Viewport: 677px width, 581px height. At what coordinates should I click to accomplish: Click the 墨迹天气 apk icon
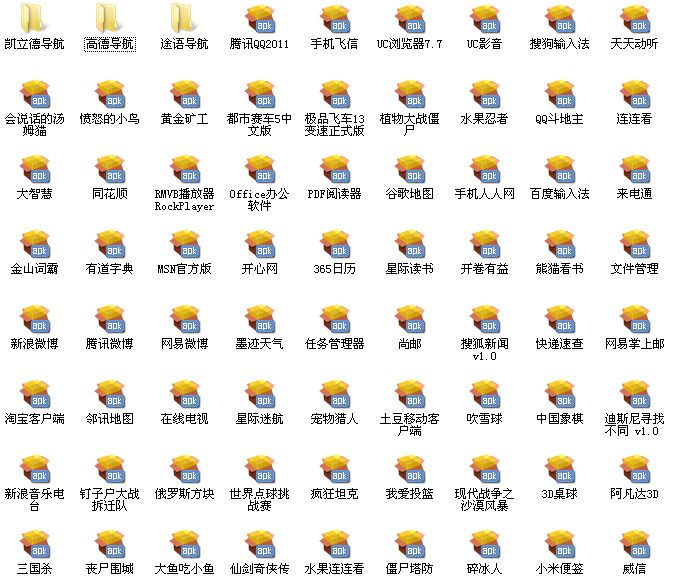coord(260,319)
